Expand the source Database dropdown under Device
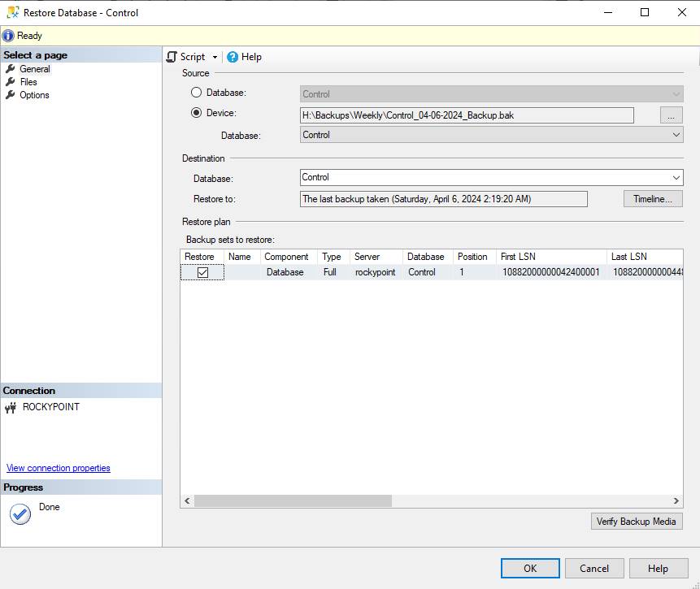This screenshot has height=589, width=700. 676,135
